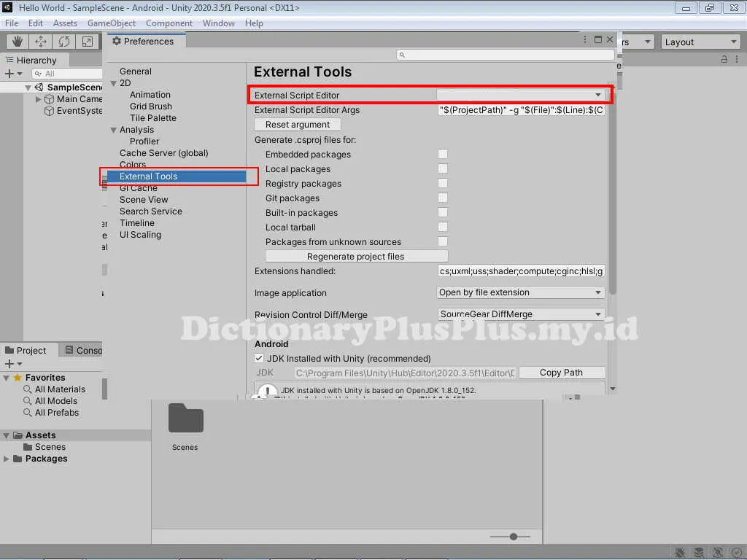Select the Hand tool in toolbar
Screen dimensions: 747x560
(x=18, y=42)
